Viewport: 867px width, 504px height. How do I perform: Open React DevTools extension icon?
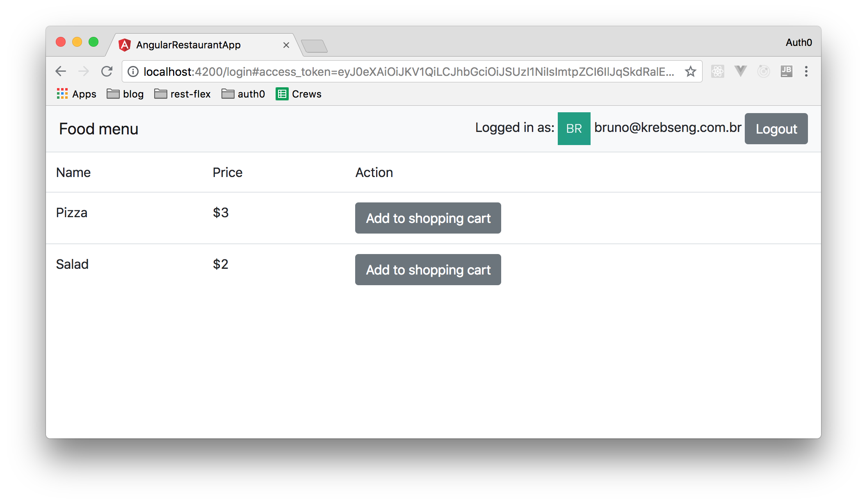[x=717, y=71]
